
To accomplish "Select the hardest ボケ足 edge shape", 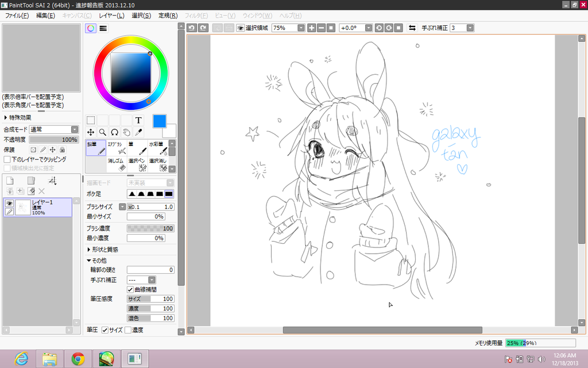I will tap(169, 194).
